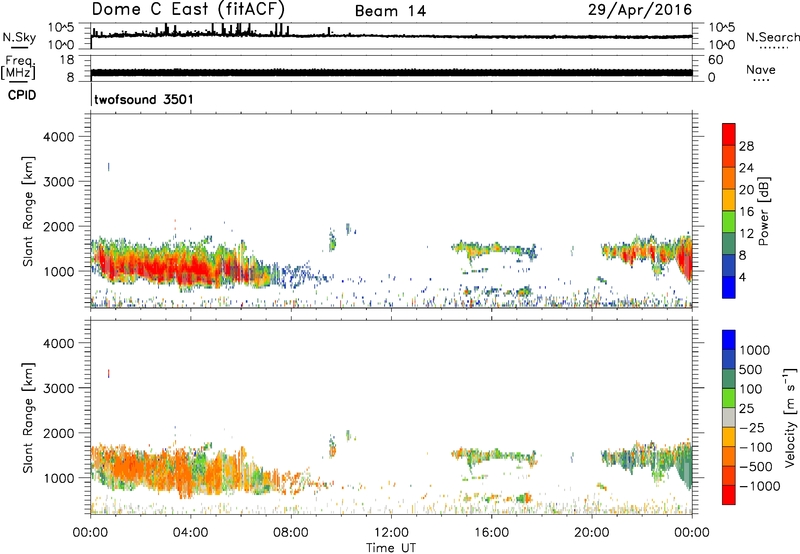Click the 12:00 time axis tick label
Screen dimensions: 800x554
coord(391,533)
